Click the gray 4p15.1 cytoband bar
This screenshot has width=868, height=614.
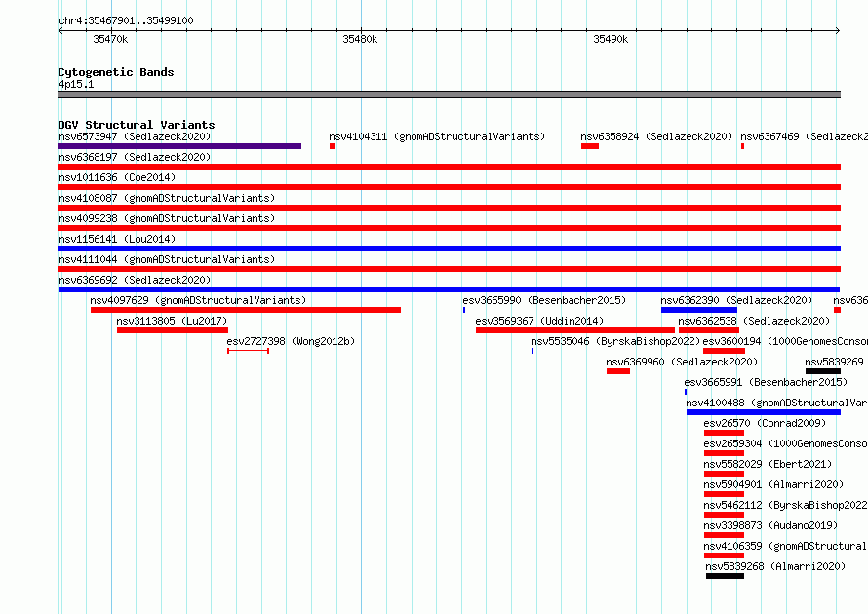pyautogui.click(x=449, y=95)
